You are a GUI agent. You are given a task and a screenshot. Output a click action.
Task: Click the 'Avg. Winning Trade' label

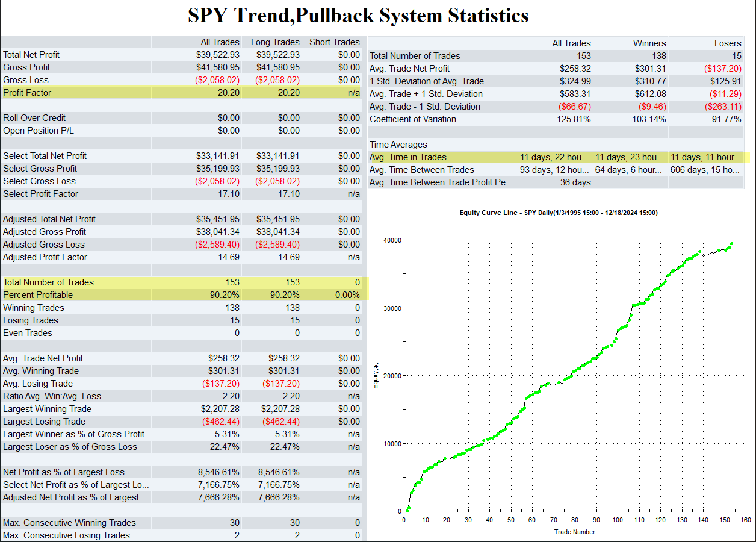(41, 371)
